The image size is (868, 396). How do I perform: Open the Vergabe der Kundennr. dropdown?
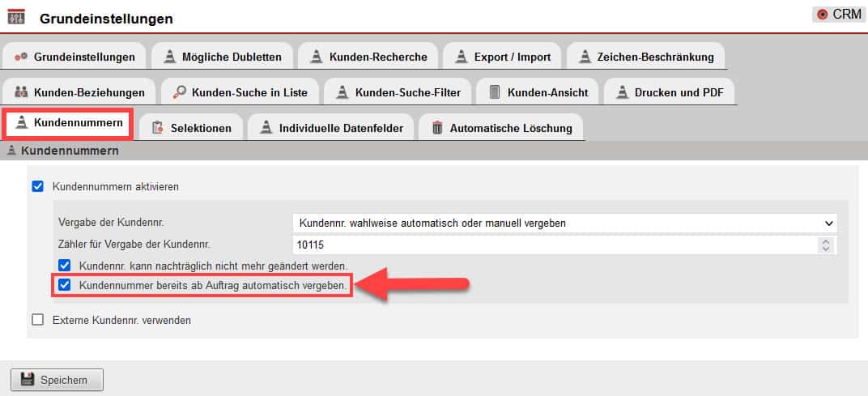[x=564, y=223]
